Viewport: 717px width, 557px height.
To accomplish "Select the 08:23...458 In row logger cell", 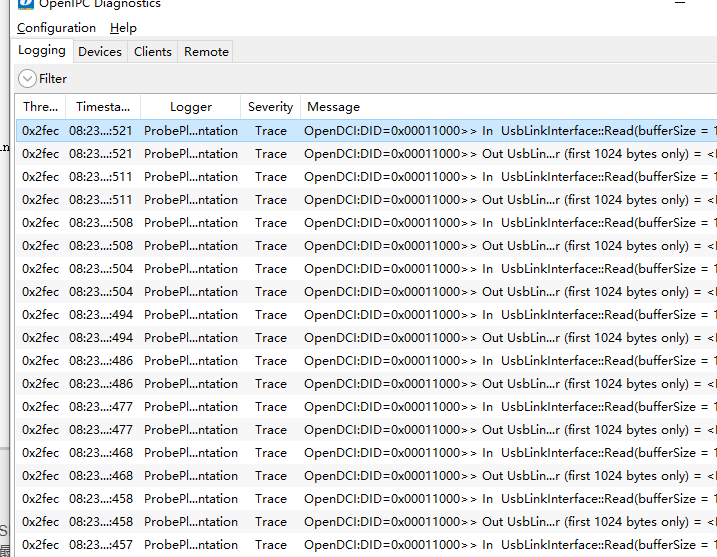I will tap(191, 499).
